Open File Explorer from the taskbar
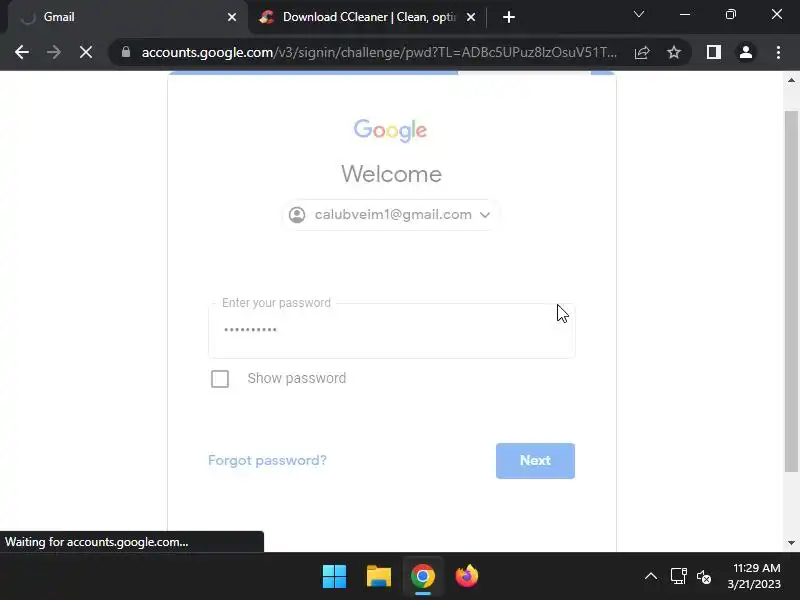 [379, 577]
